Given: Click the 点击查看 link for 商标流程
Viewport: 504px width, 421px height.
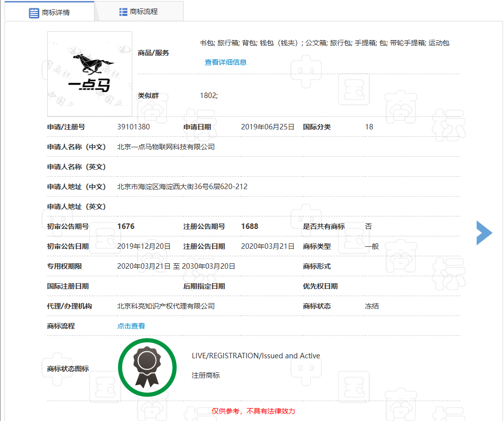Looking at the screenshot, I should tap(131, 326).
